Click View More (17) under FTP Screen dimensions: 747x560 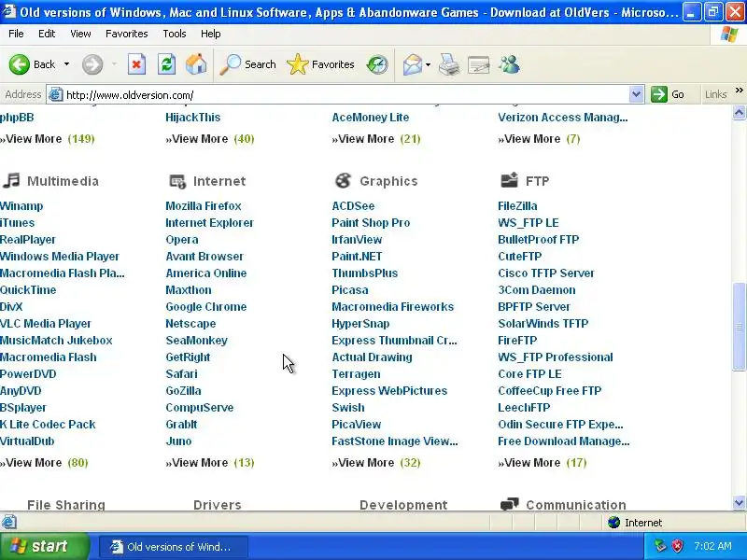(x=543, y=463)
